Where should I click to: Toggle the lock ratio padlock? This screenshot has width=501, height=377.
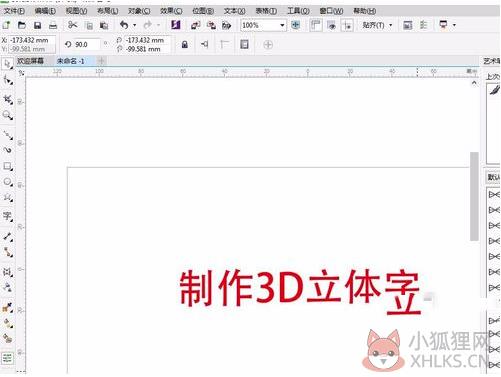pos(184,44)
